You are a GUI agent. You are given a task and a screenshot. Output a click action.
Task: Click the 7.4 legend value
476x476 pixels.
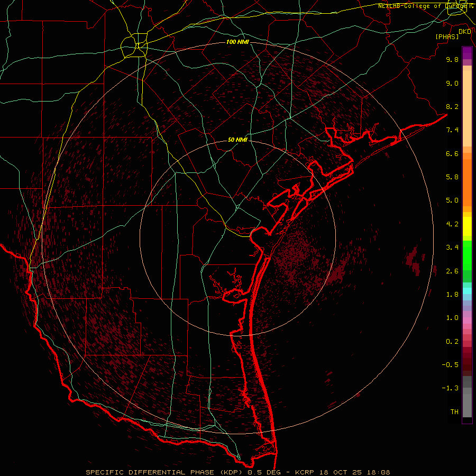(x=452, y=130)
